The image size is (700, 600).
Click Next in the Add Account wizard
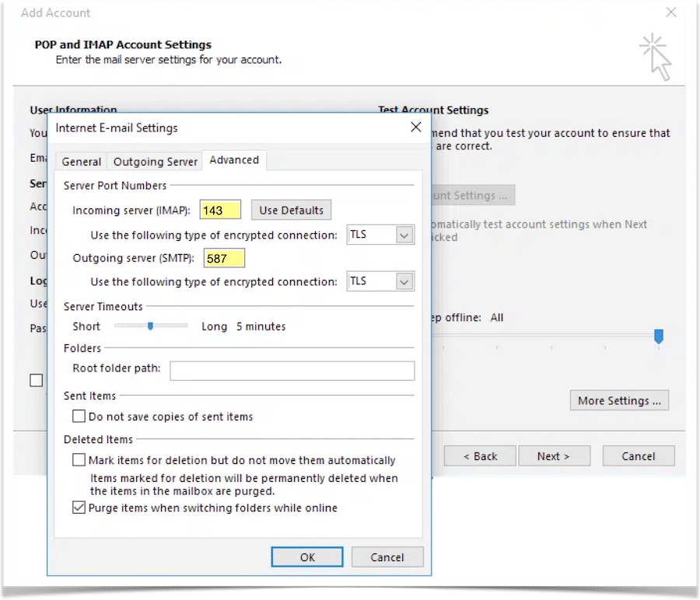(x=553, y=456)
